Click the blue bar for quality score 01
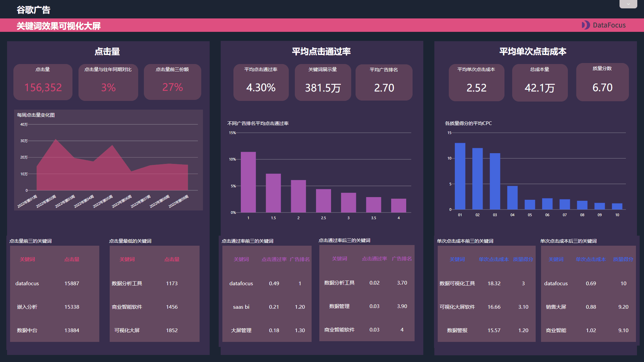 pos(460,176)
